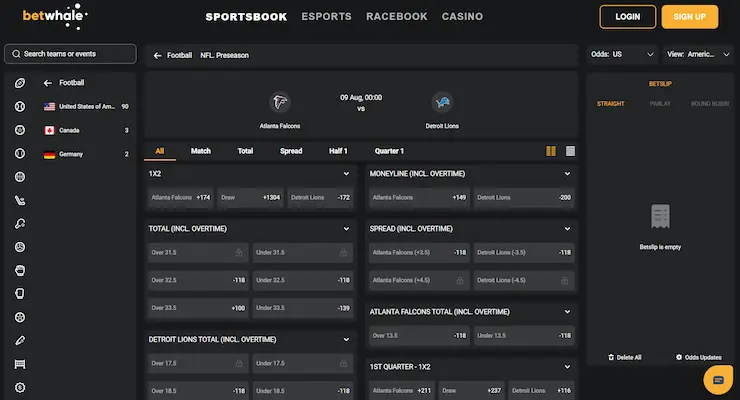Open the dollar gear icon at sidebar bottom
The image size is (740, 400).
(20, 387)
